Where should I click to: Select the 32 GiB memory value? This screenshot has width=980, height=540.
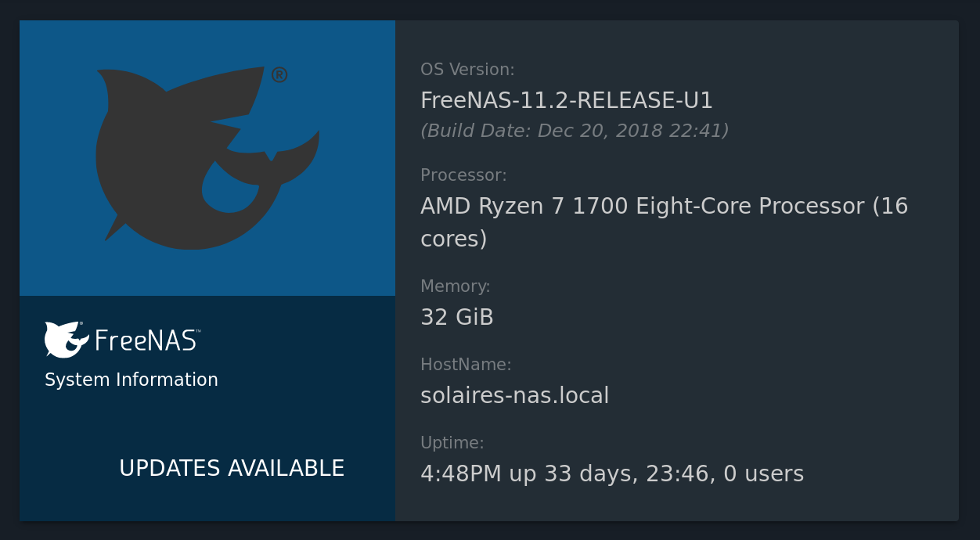[x=457, y=318]
